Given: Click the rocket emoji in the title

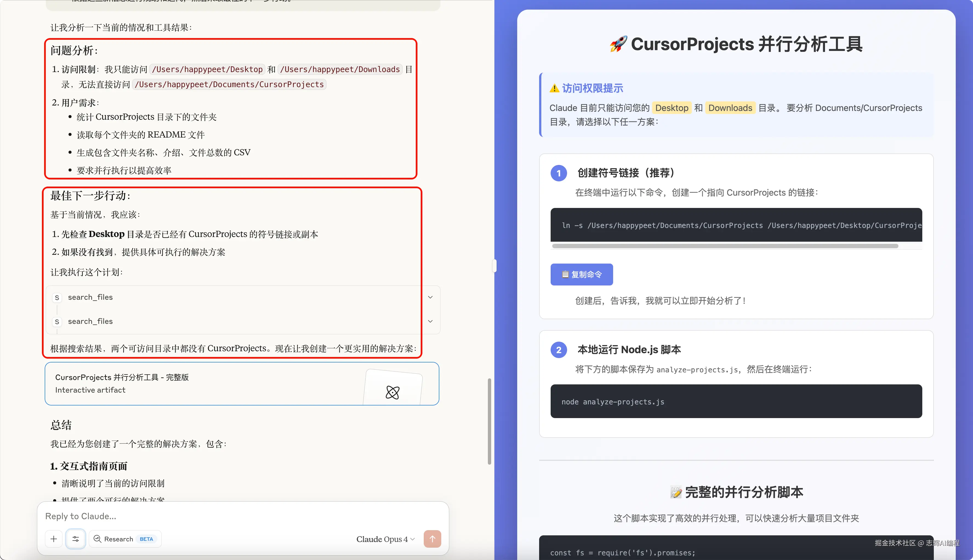Looking at the screenshot, I should click(x=618, y=44).
